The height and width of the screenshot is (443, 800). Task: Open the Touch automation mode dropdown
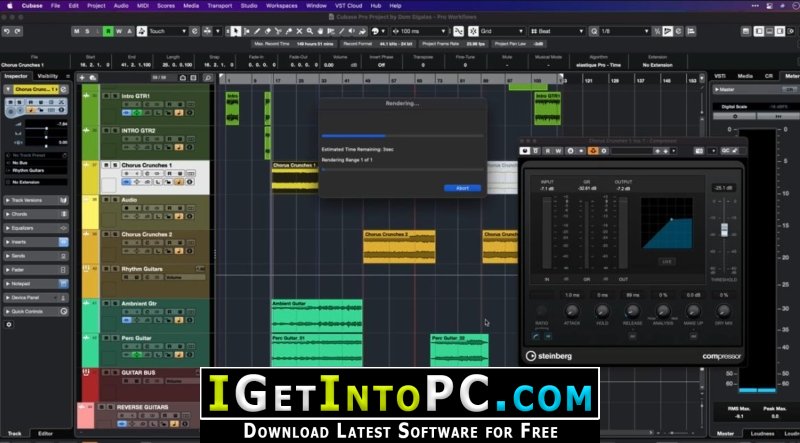point(167,31)
